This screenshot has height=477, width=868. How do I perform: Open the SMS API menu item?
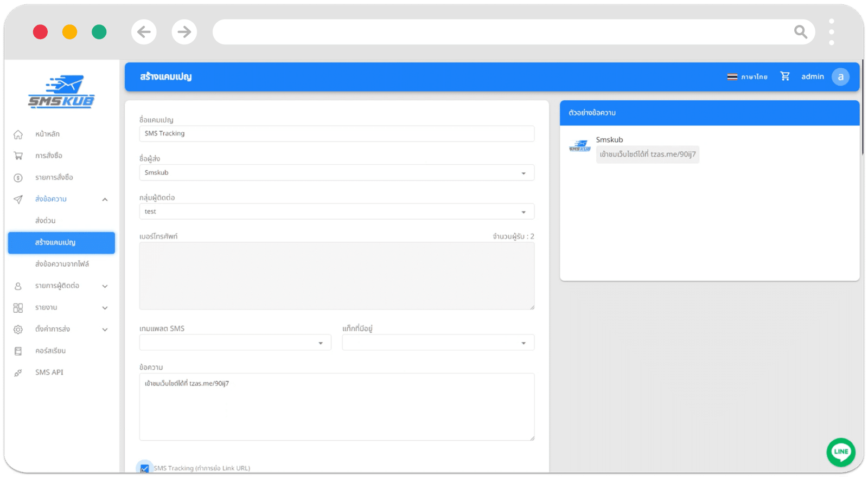click(49, 372)
